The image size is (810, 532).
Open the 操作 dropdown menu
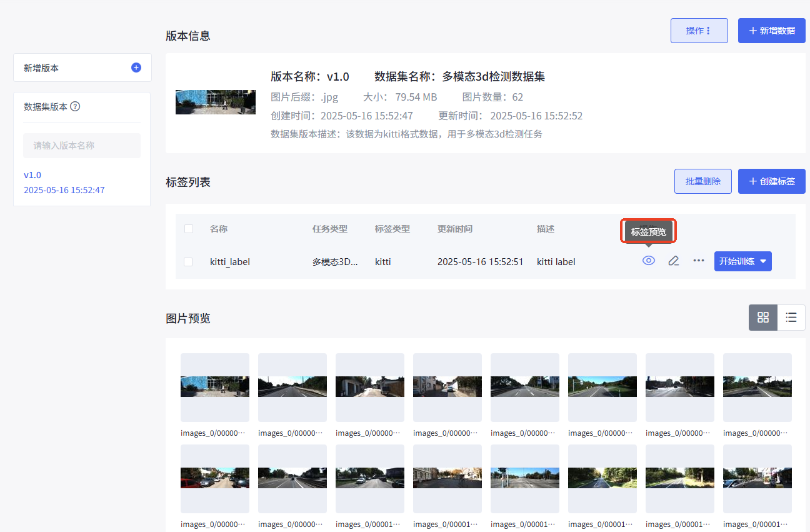pos(699,31)
